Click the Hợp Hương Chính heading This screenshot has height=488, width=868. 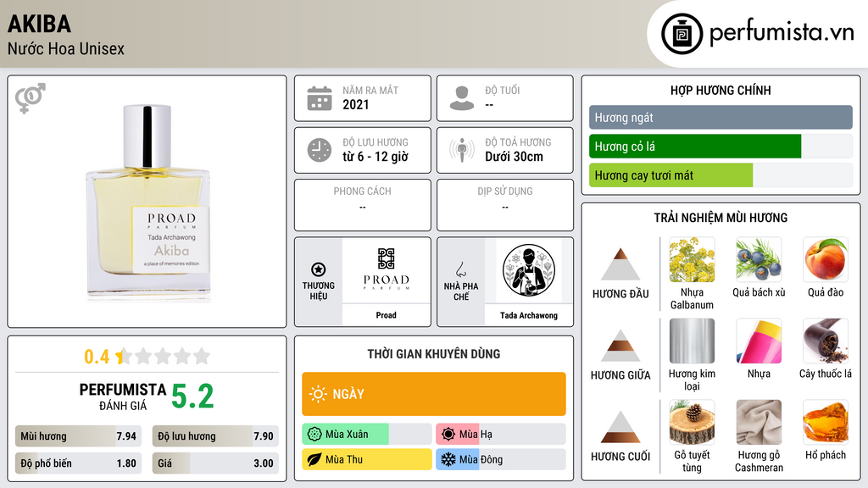click(721, 90)
